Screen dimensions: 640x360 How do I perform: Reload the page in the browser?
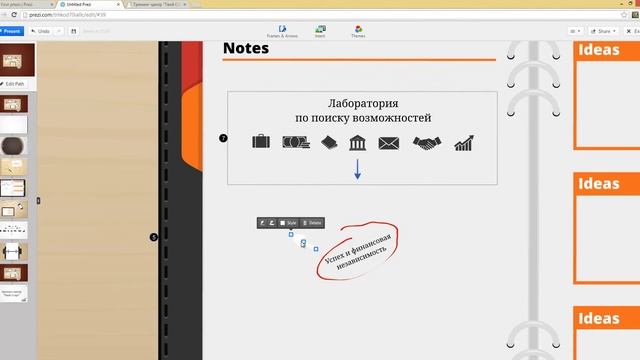[14, 15]
